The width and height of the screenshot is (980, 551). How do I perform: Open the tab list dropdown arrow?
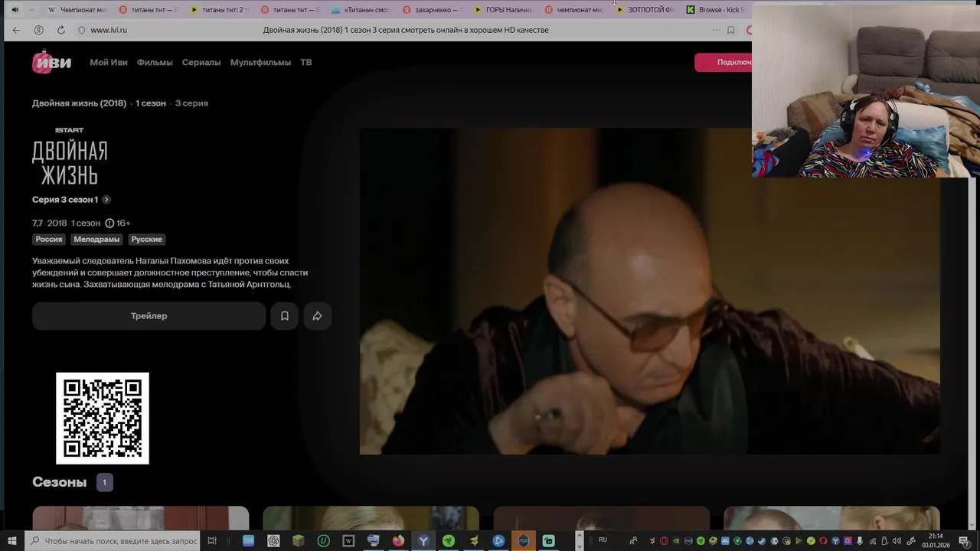coord(31,10)
